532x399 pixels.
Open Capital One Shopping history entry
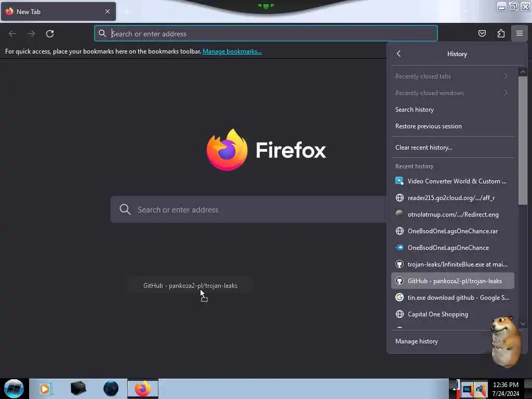[x=453, y=314]
